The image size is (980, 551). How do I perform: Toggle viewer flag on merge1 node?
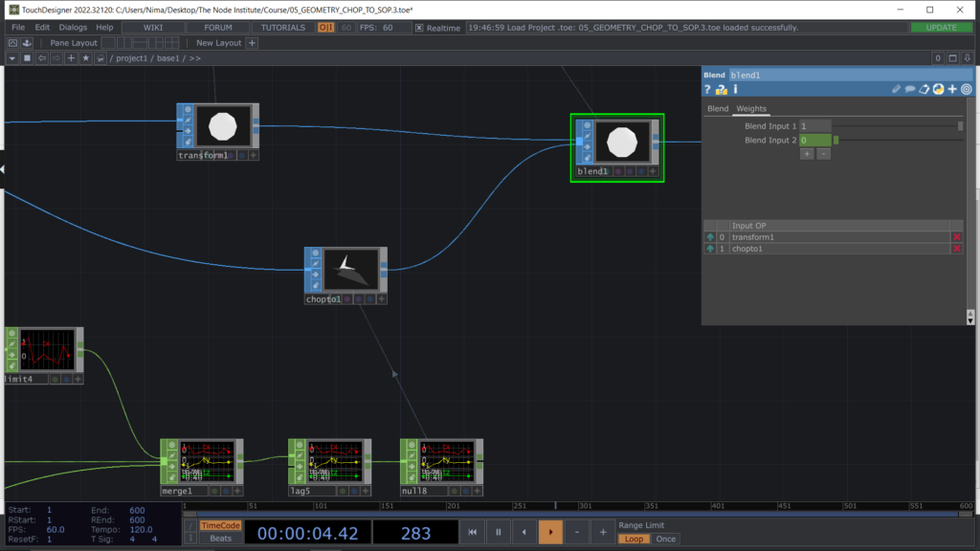[x=172, y=446]
